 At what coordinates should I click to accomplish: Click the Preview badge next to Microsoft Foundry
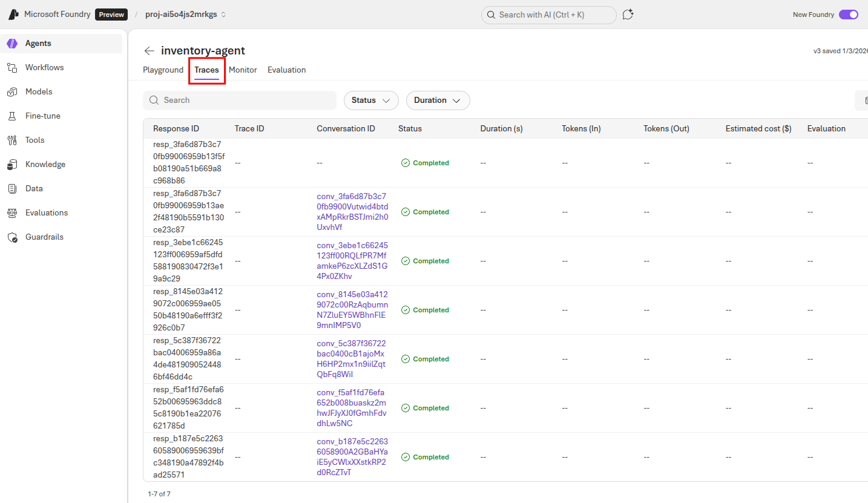pos(111,15)
